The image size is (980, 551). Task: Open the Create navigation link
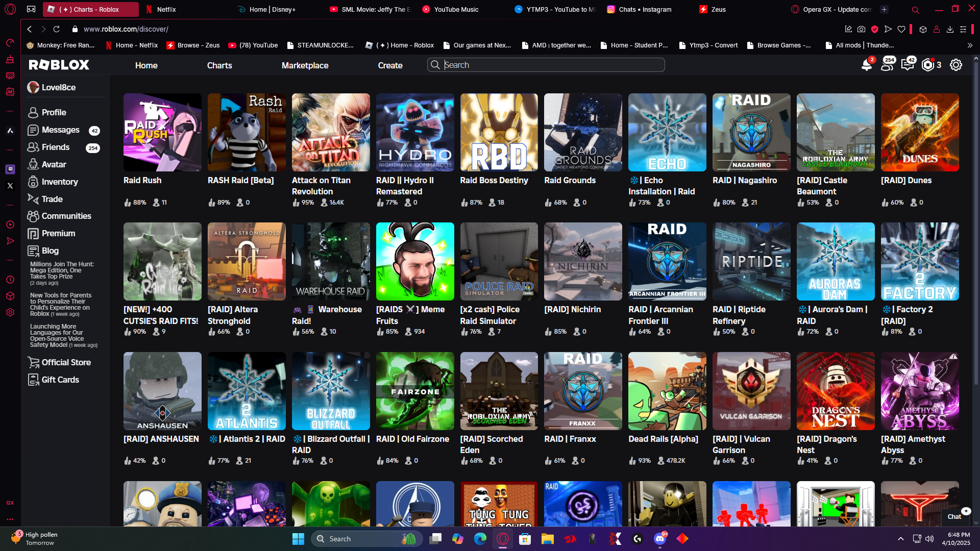tap(390, 65)
